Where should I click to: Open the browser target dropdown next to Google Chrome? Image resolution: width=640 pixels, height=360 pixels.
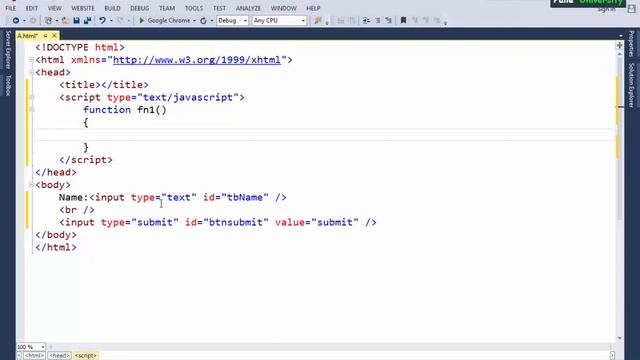coord(194,20)
